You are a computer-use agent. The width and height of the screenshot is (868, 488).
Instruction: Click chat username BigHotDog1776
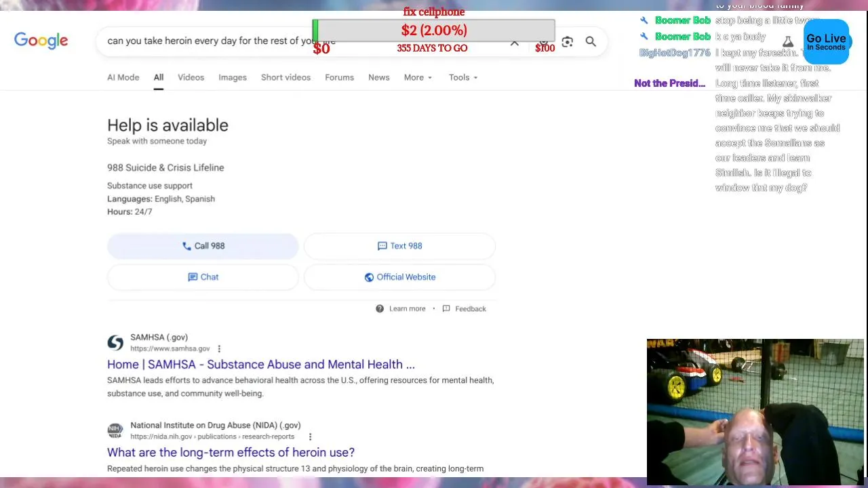[675, 52]
